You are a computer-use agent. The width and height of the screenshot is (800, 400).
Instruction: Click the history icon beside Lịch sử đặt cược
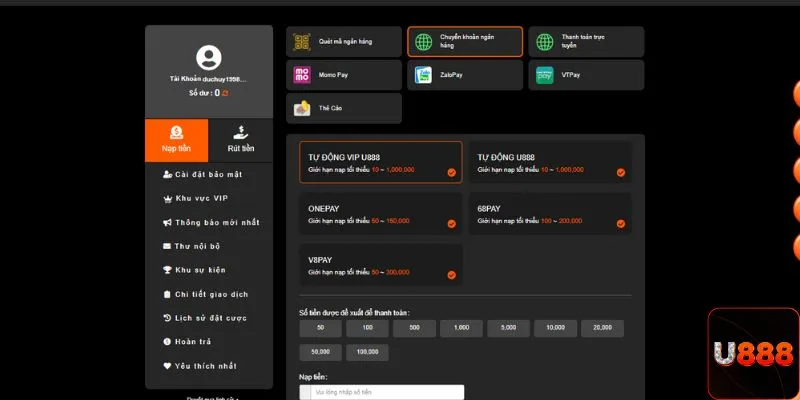tap(167, 318)
